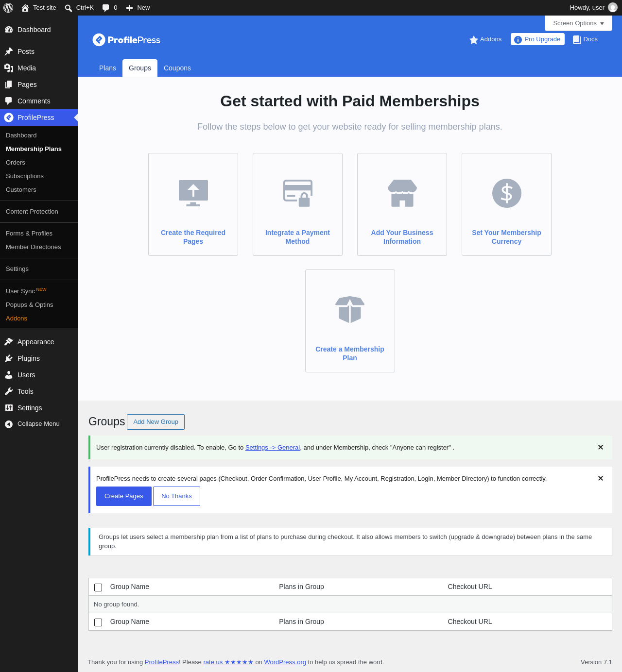Dismiss the create pages notice
The width and height of the screenshot is (622, 672).
click(601, 478)
